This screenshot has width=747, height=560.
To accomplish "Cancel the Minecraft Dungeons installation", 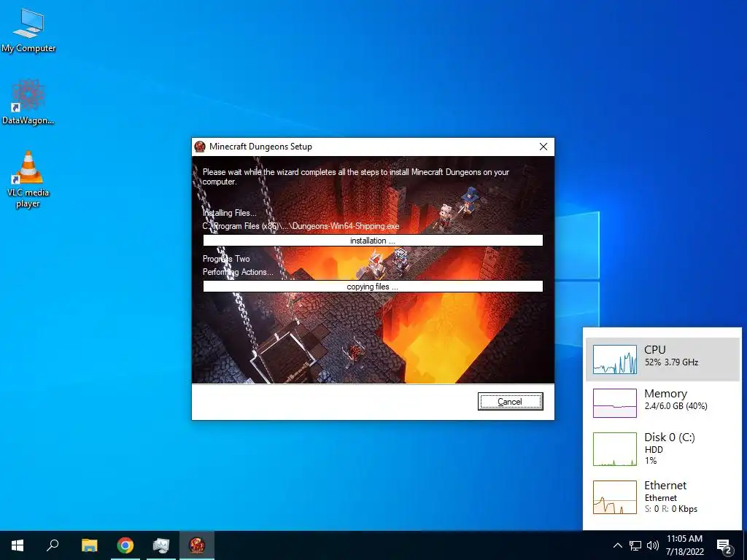I will [x=510, y=402].
